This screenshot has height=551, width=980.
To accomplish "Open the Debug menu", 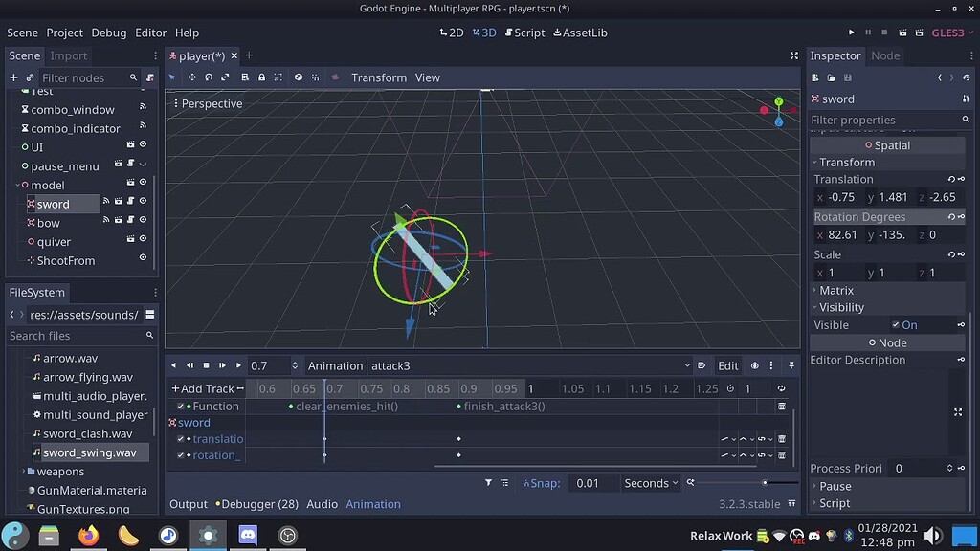I will [x=109, y=33].
